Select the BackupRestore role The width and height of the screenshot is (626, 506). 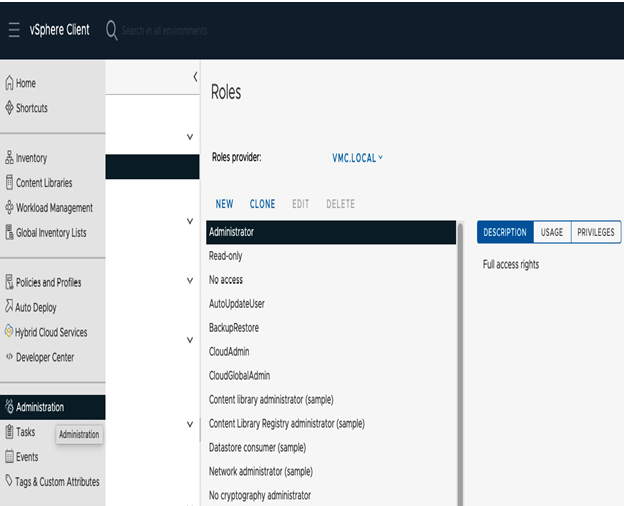point(331,328)
